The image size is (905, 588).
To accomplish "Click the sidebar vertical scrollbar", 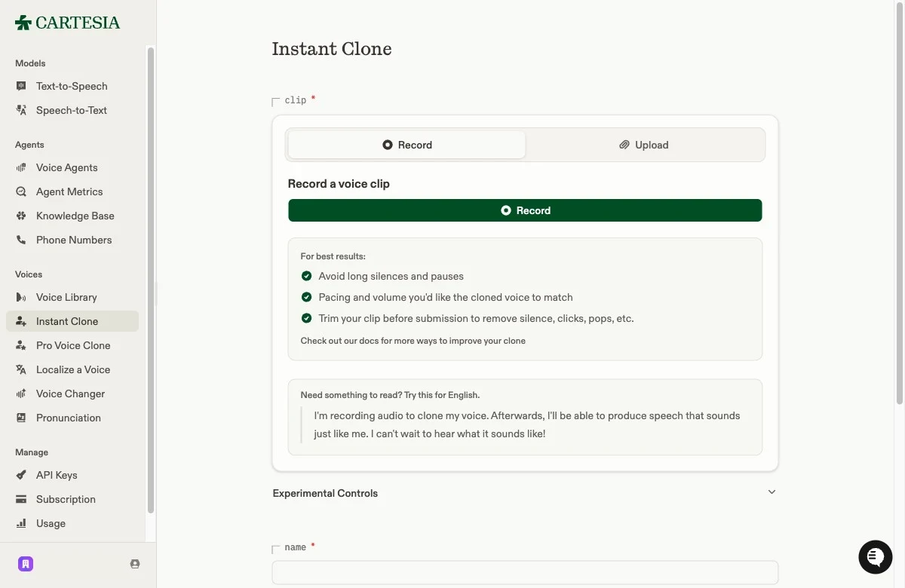I will (x=151, y=279).
